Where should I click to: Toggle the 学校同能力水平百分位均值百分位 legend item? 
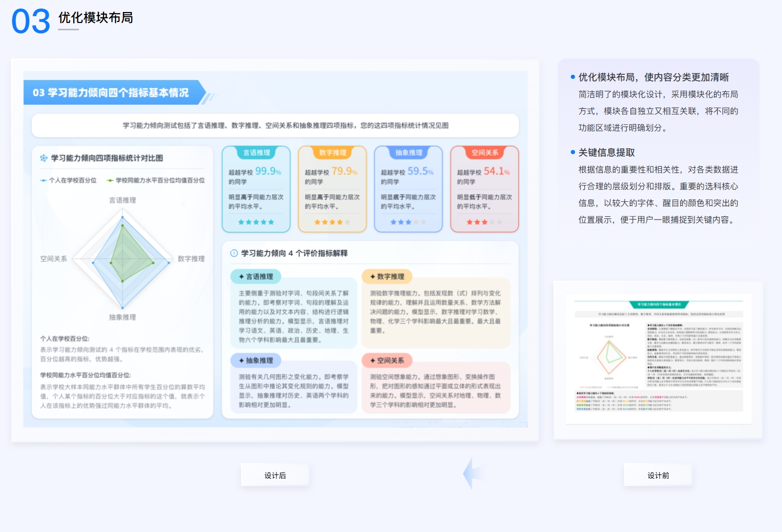tap(156, 180)
